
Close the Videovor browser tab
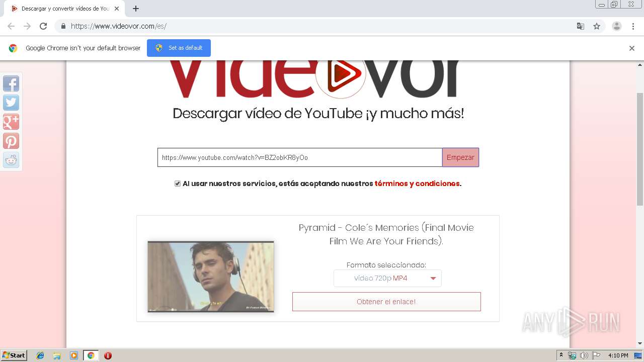[x=117, y=9]
